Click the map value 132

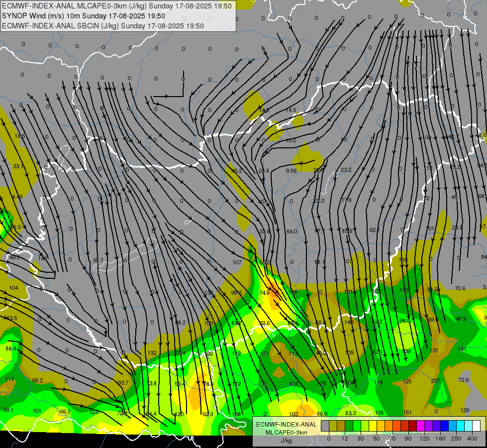[x=152, y=353]
